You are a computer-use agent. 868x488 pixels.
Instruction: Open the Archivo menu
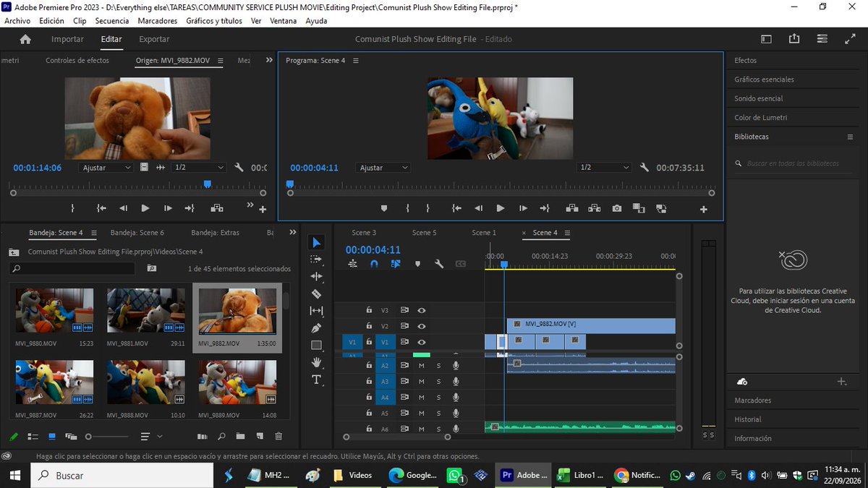coord(17,21)
